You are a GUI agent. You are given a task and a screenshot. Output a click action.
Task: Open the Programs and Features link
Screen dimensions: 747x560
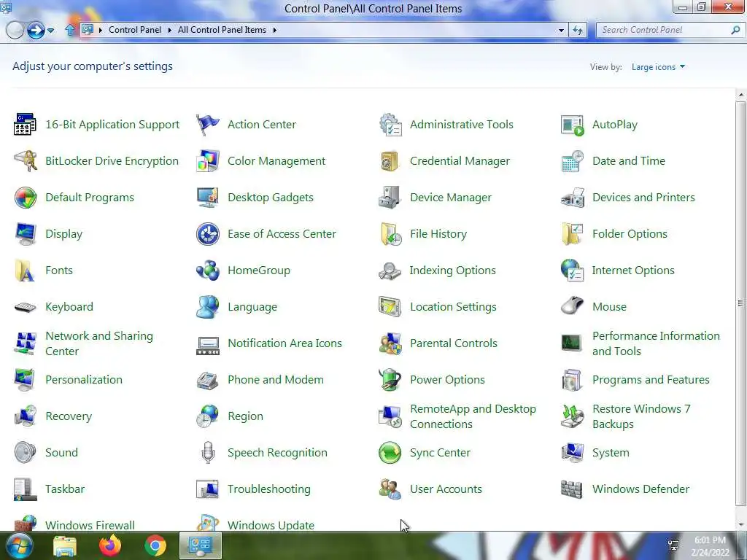point(651,379)
